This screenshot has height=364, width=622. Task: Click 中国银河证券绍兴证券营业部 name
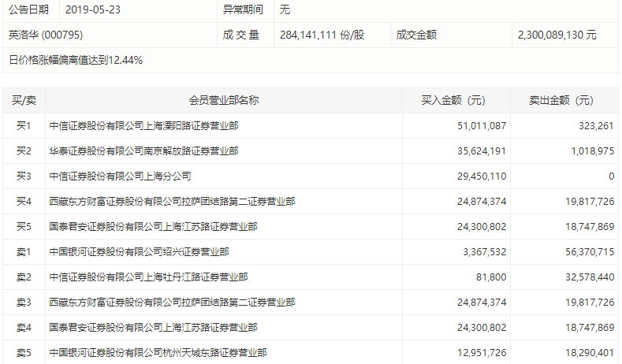[139, 252]
